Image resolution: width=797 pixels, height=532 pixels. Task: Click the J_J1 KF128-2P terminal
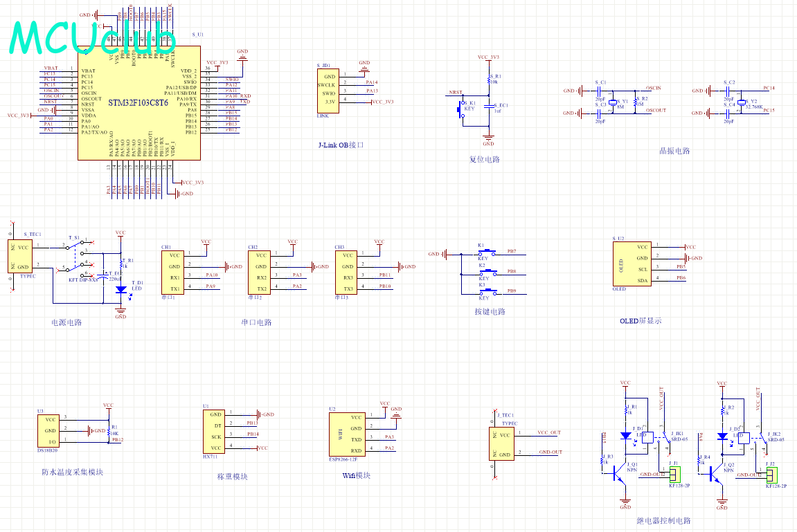674,475
